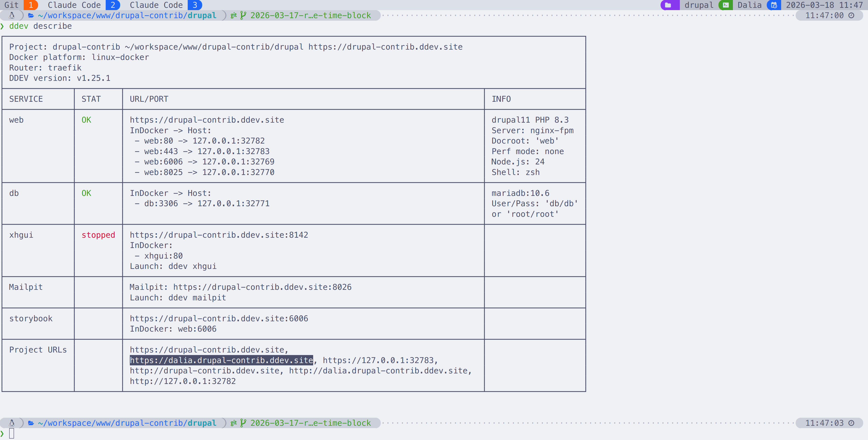Viewport: 868px width, 440px height.
Task: Click the INFO column header
Action: point(501,99)
